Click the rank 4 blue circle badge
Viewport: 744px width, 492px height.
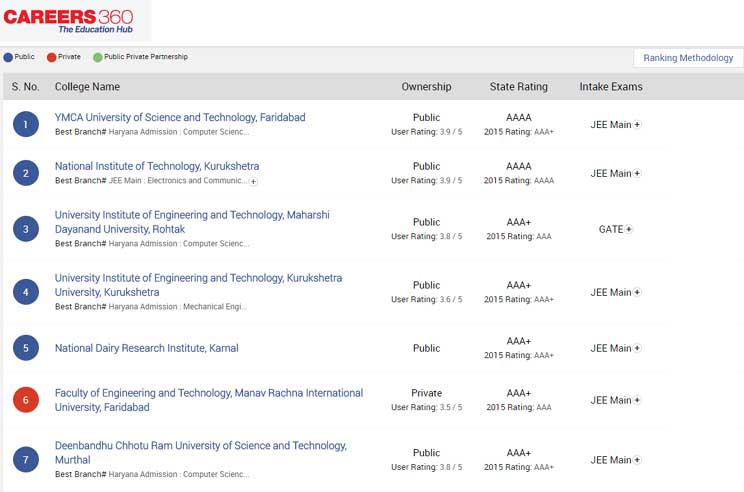[26, 292]
